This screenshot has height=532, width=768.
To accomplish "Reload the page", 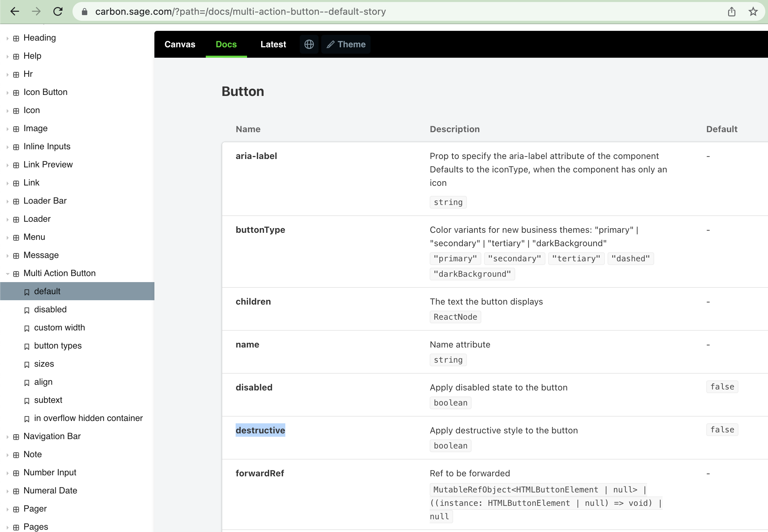I will pyautogui.click(x=58, y=11).
